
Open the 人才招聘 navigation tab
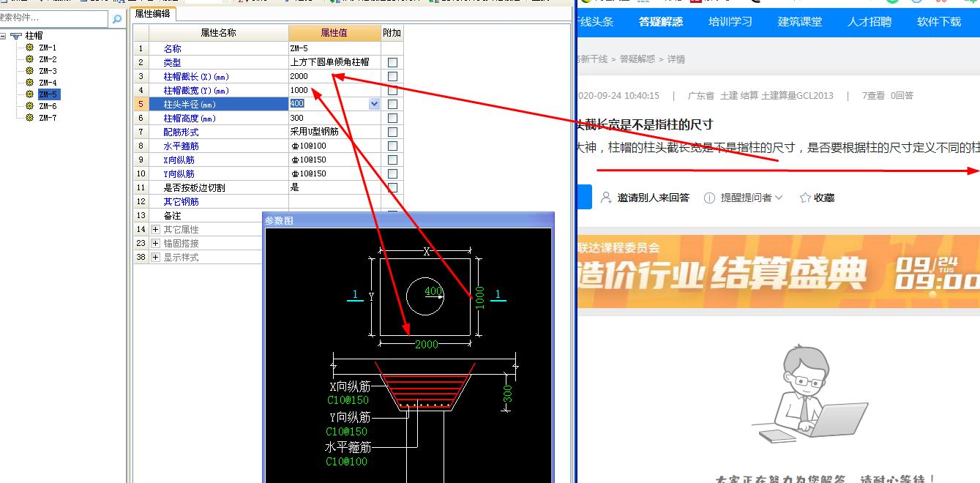pyautogui.click(x=869, y=22)
